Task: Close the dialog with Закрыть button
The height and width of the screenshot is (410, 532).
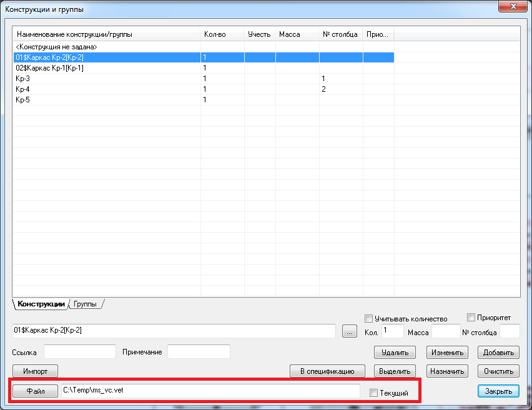Action: (498, 391)
